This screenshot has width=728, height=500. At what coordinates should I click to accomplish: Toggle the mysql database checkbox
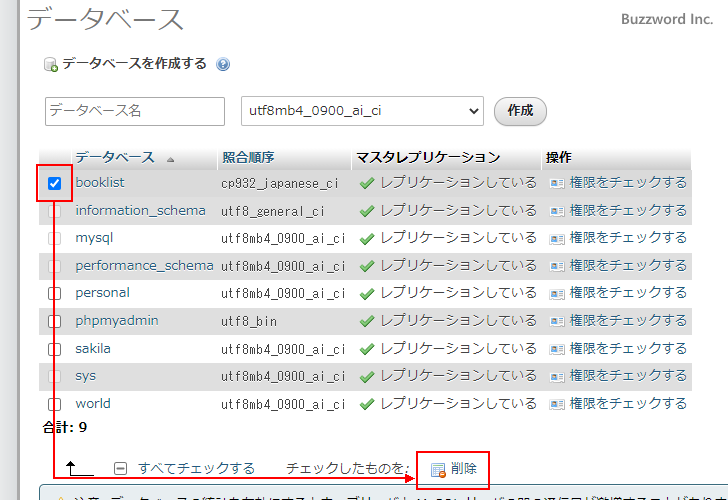(54, 239)
